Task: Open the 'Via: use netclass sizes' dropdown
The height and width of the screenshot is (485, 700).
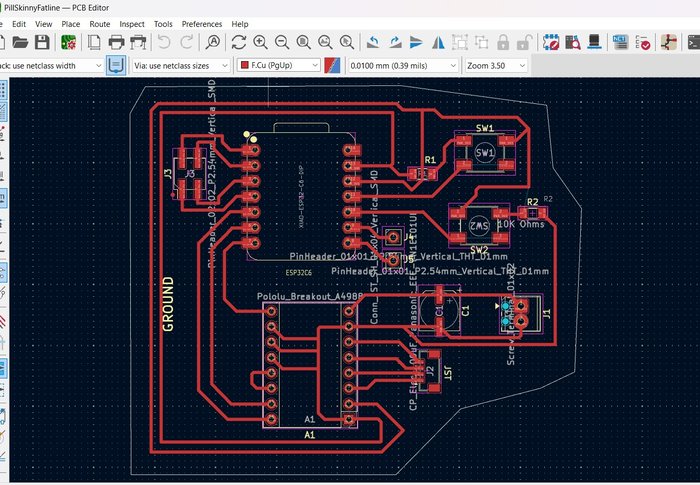Action: [x=181, y=66]
